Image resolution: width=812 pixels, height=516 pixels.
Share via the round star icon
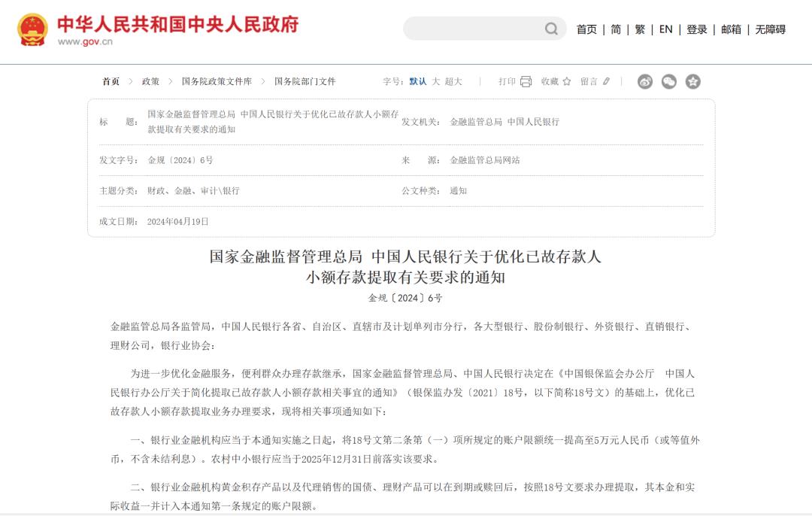click(x=693, y=81)
